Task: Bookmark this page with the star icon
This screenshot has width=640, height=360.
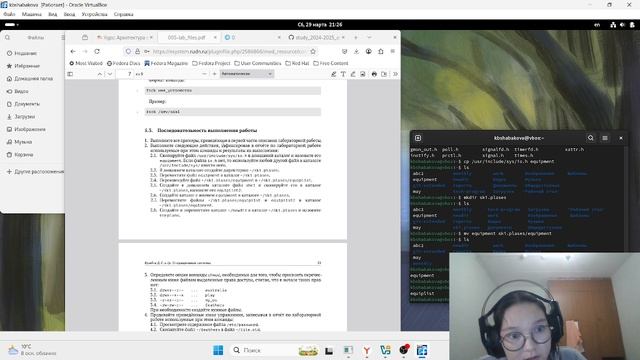Action: [x=313, y=51]
